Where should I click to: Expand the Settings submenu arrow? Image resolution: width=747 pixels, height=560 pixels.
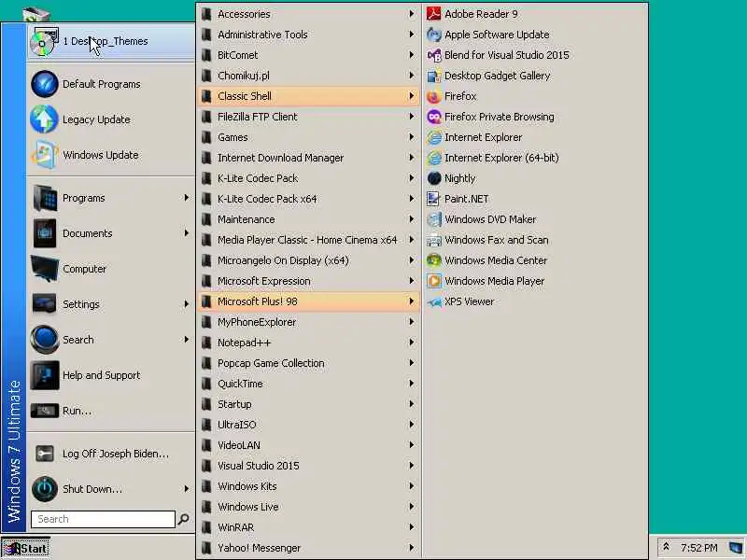coord(186,304)
